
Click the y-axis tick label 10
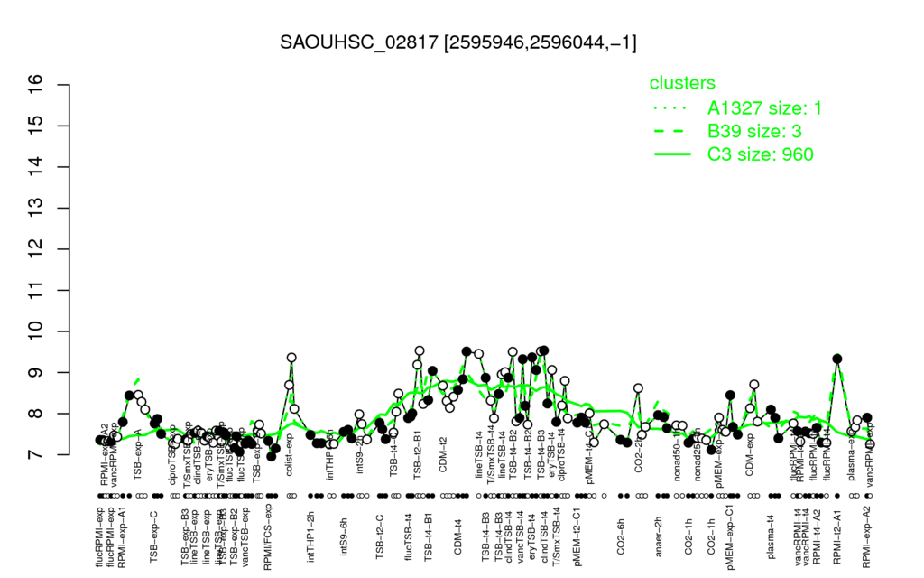click(36, 331)
